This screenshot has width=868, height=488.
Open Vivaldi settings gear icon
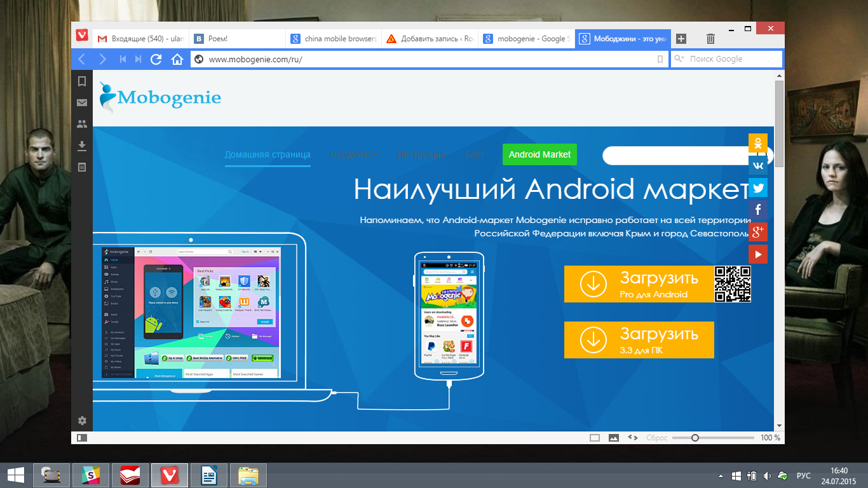point(82,420)
